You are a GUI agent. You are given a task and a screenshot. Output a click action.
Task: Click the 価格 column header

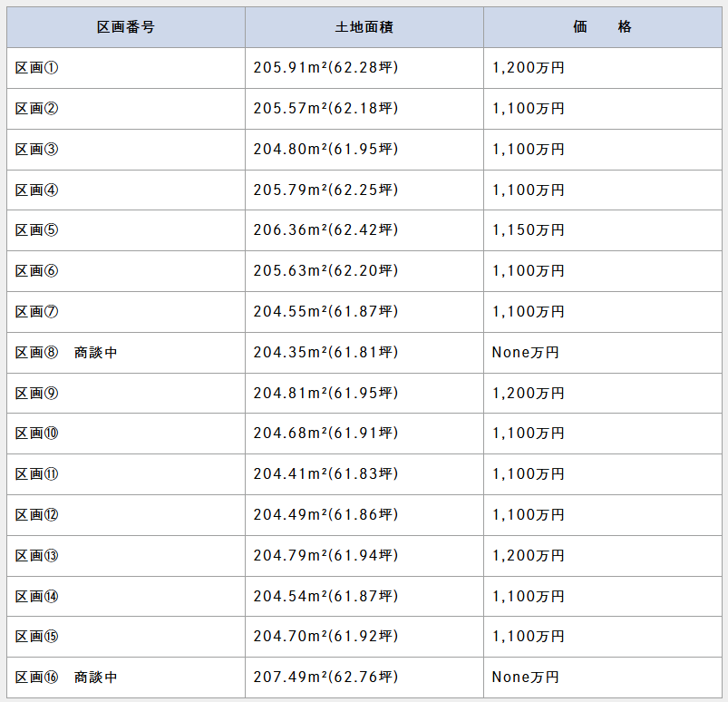pyautogui.click(x=603, y=27)
